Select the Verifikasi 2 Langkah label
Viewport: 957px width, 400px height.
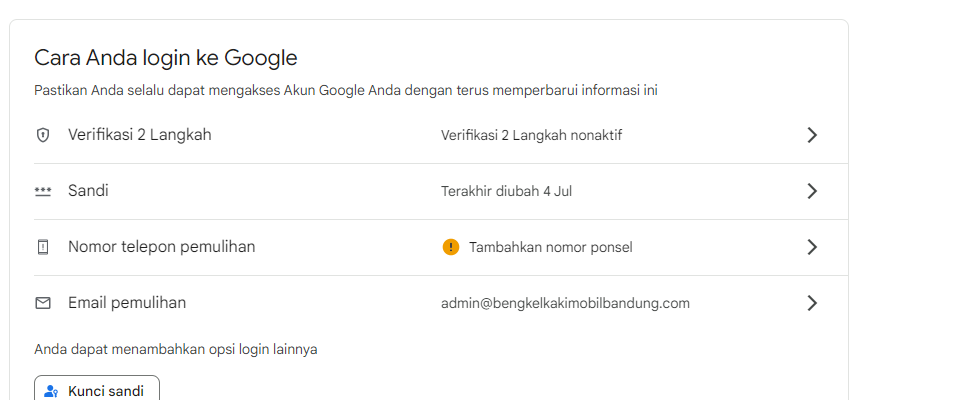pyautogui.click(x=140, y=135)
